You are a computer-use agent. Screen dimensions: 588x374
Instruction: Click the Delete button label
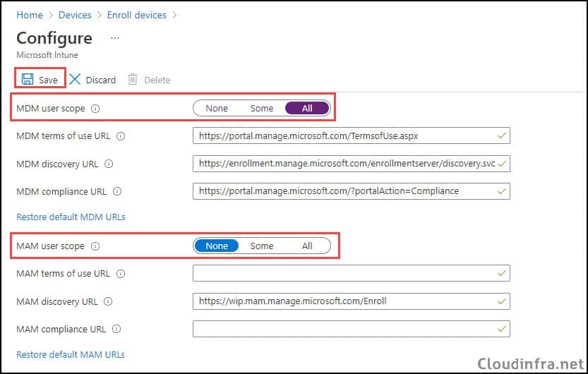157,80
